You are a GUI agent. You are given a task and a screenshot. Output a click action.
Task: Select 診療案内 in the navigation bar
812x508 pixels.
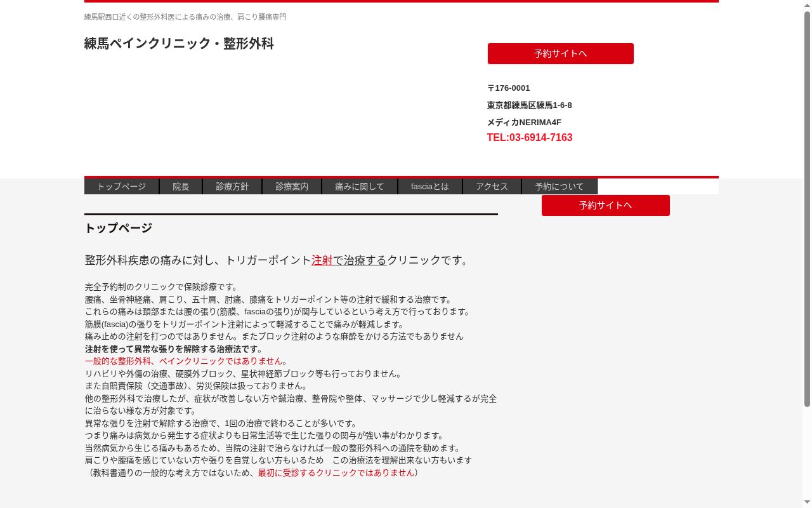click(x=292, y=187)
